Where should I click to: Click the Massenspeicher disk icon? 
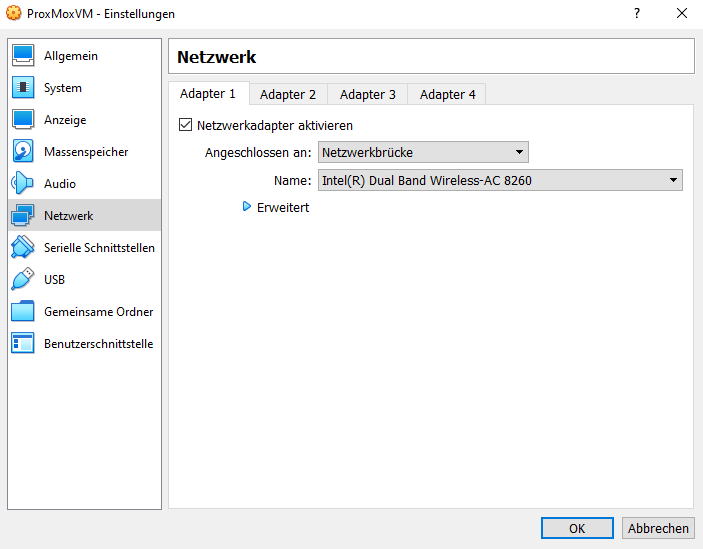pos(23,151)
